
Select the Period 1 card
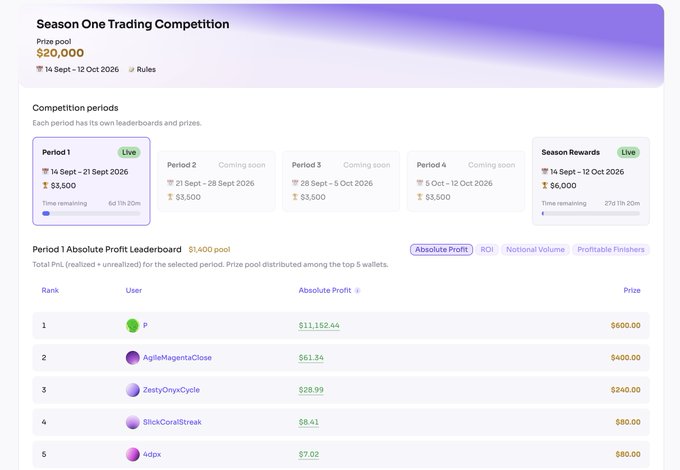(91, 181)
